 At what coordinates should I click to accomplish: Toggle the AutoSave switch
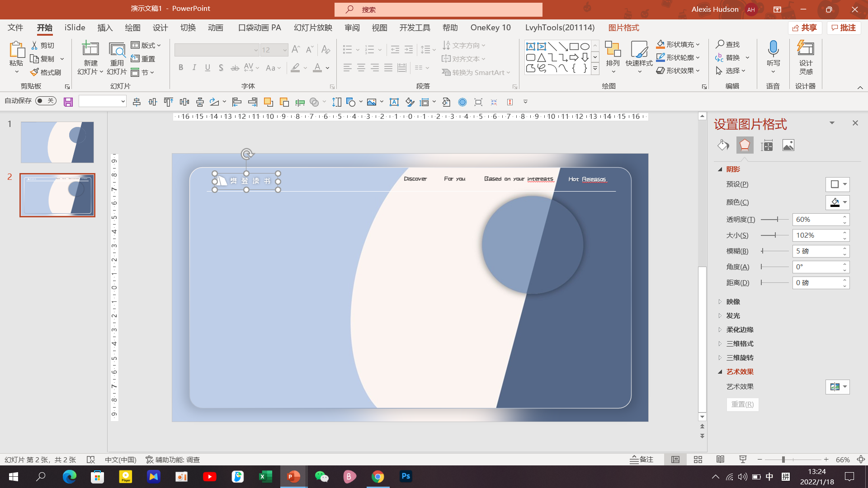coord(46,101)
